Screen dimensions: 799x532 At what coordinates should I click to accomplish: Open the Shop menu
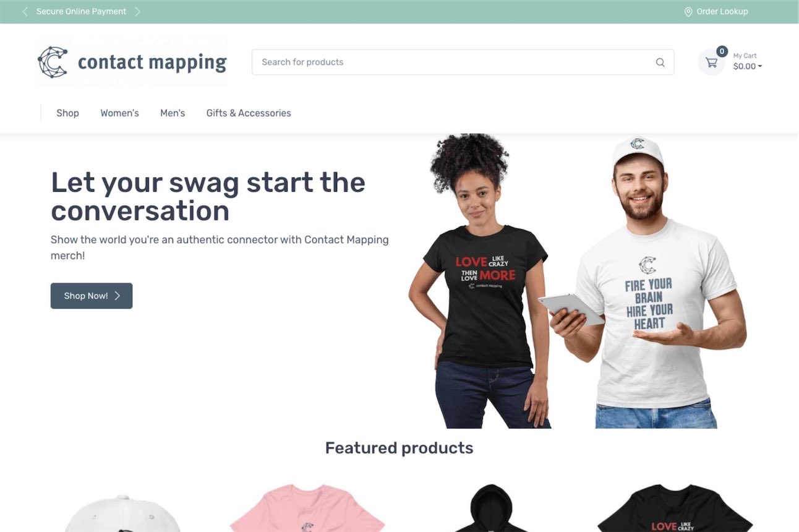coord(67,113)
